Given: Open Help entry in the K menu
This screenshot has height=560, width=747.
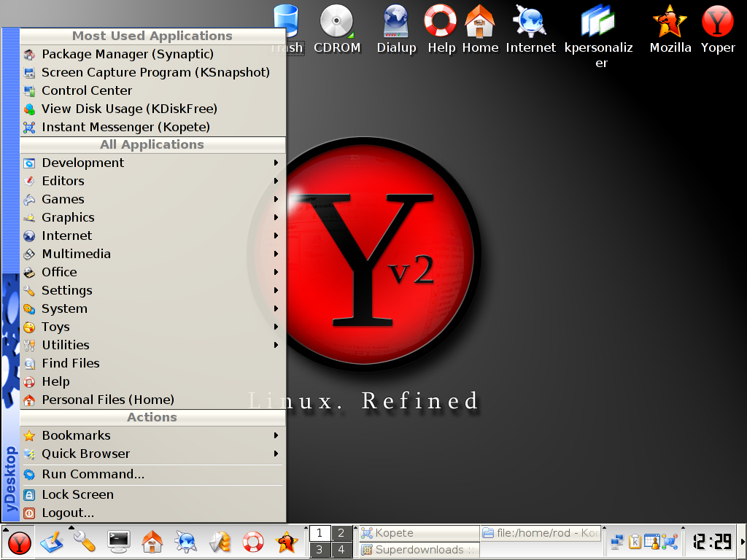Looking at the screenshot, I should pyautogui.click(x=152, y=381).
